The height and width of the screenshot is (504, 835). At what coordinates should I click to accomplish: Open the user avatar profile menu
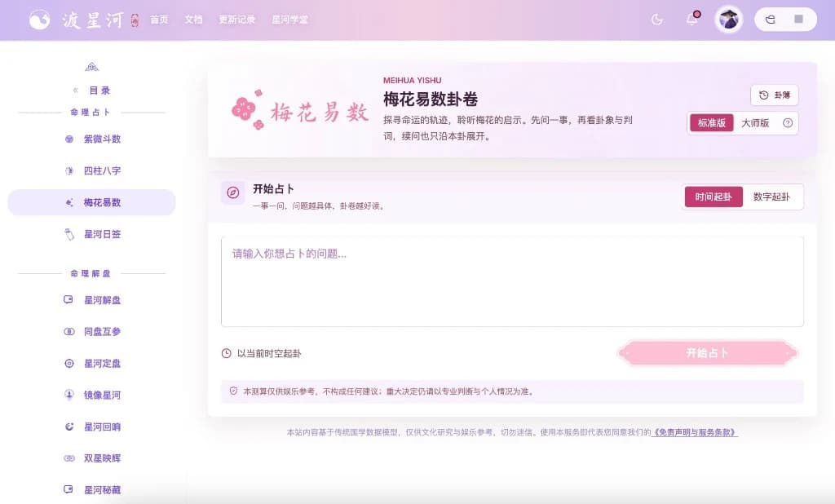[728, 20]
